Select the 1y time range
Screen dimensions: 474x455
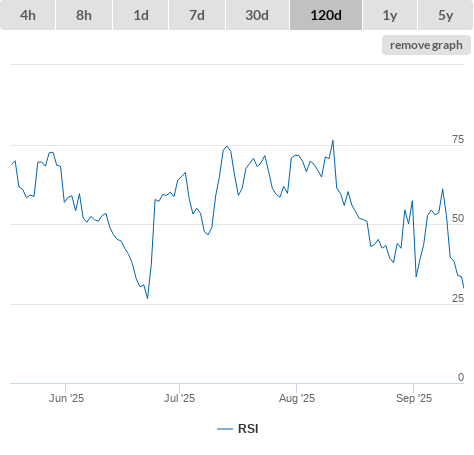390,15
